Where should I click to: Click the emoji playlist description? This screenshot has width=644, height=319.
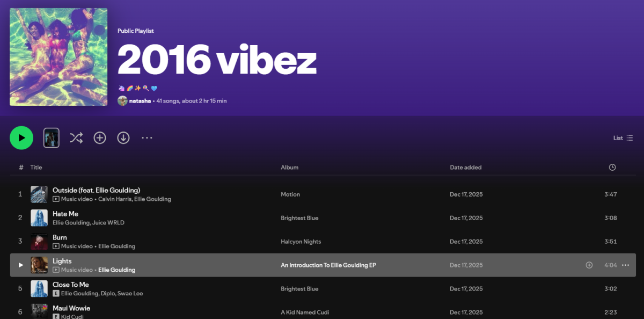(138, 88)
